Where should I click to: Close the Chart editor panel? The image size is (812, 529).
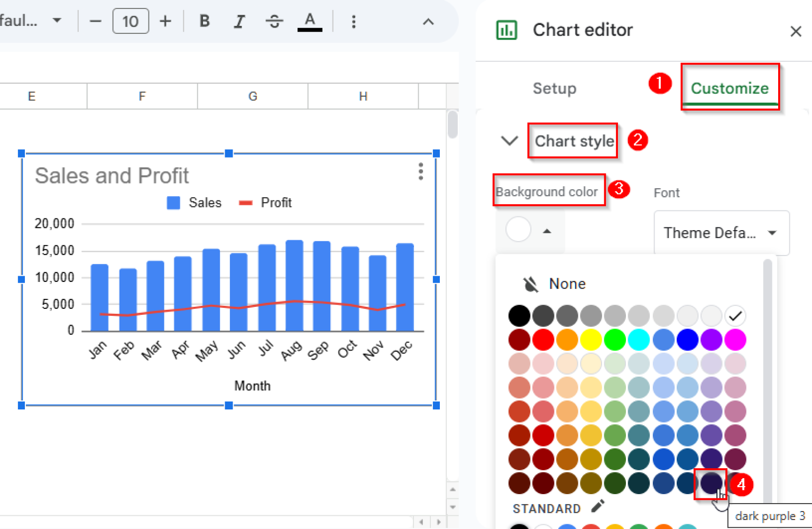point(796,31)
